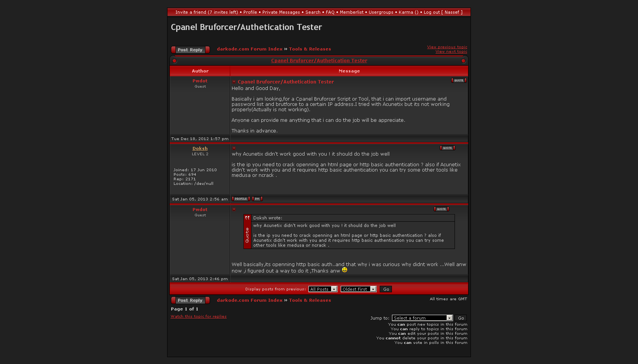638x364 pixels.
Task: Open Doksh's profile via Profile icon
Action: click(241, 199)
